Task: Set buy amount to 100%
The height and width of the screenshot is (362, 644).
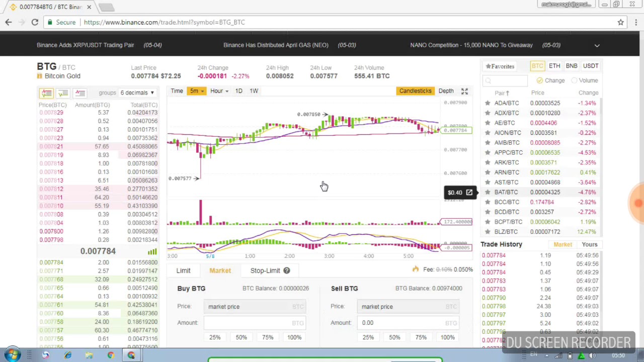Action: (294, 337)
